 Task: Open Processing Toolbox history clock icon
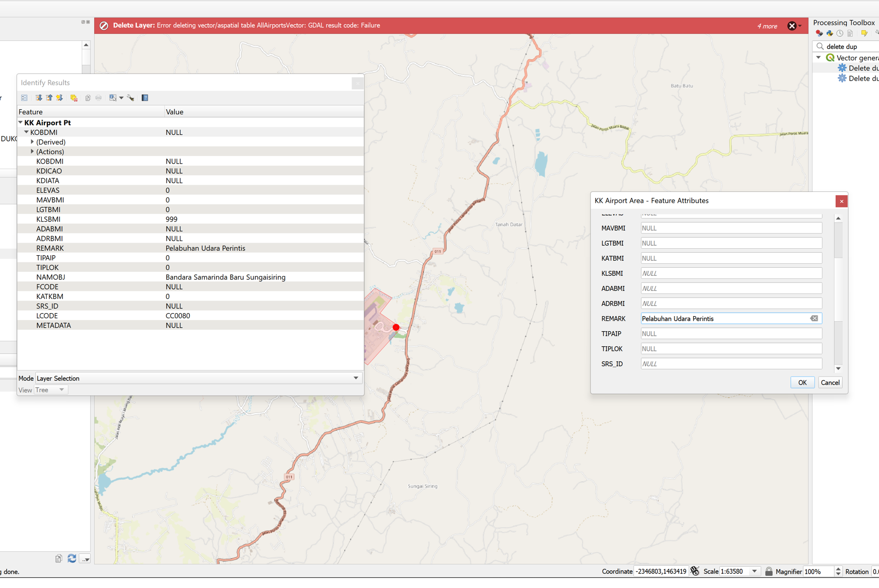pyautogui.click(x=840, y=33)
